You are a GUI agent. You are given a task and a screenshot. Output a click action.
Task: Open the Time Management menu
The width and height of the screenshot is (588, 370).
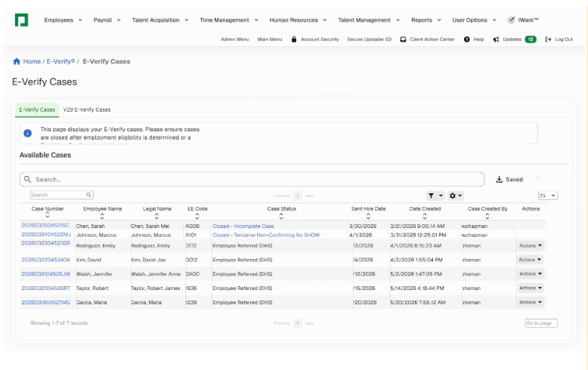click(x=229, y=20)
